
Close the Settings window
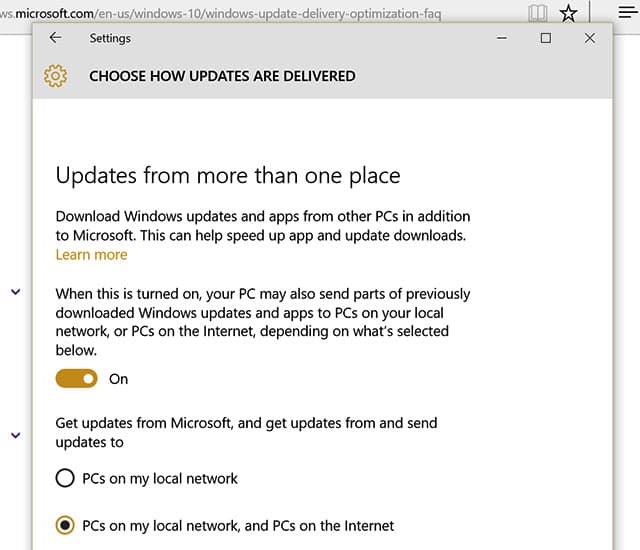[x=589, y=38]
